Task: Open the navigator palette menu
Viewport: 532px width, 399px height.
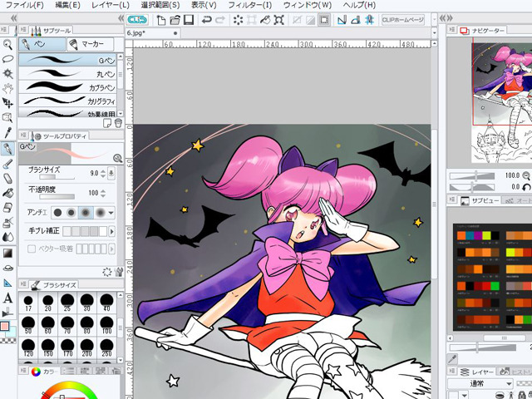Action: coord(451,30)
